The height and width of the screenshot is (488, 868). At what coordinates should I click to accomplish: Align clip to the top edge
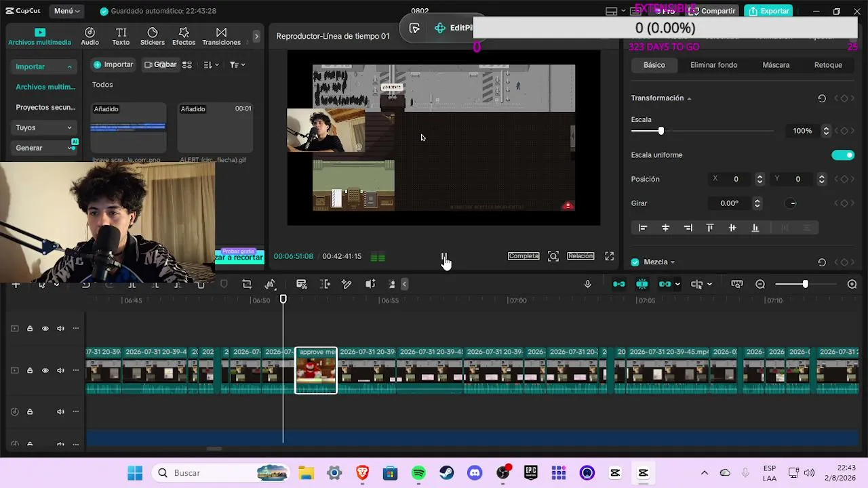click(x=710, y=228)
